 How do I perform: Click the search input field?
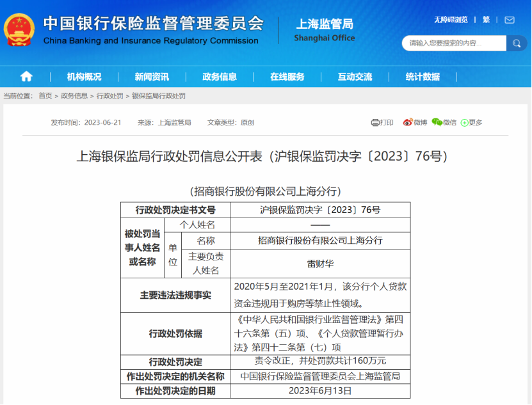[454, 44]
